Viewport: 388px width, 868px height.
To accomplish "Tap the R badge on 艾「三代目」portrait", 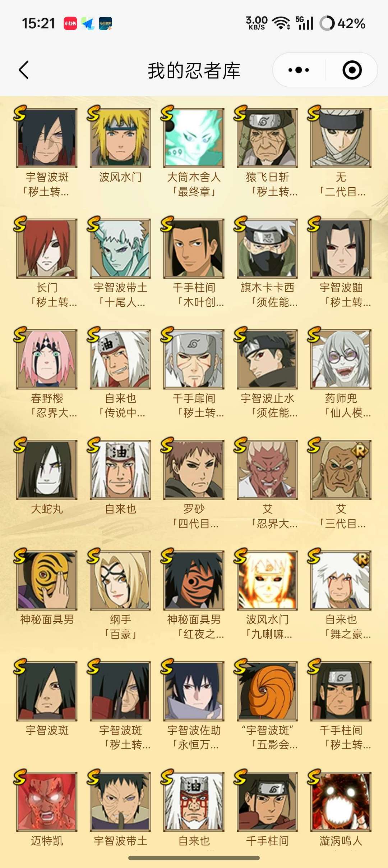I will (361, 450).
